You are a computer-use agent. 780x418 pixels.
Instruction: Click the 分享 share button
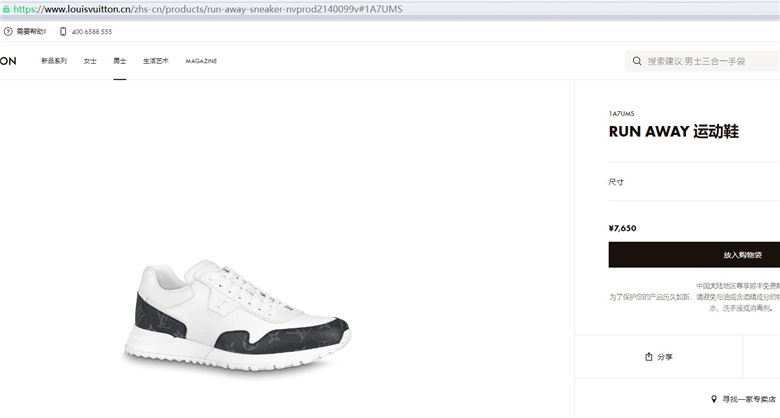(x=659, y=357)
